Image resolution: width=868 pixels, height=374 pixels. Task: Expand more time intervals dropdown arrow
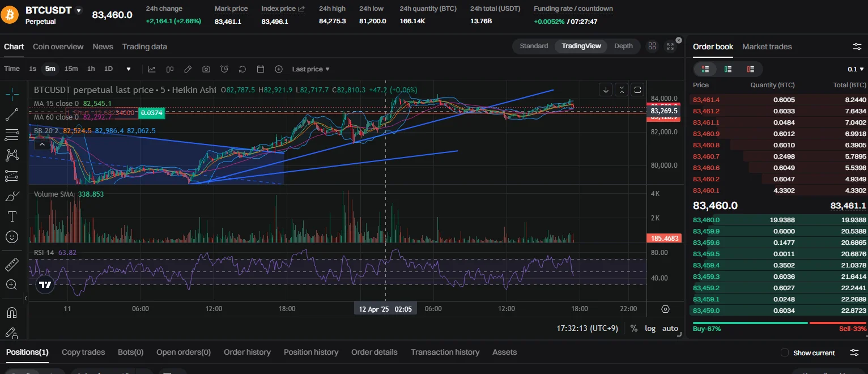coord(129,69)
